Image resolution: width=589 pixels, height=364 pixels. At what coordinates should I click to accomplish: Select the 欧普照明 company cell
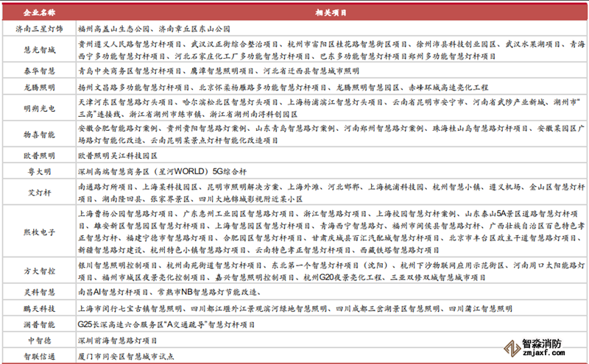click(38, 157)
